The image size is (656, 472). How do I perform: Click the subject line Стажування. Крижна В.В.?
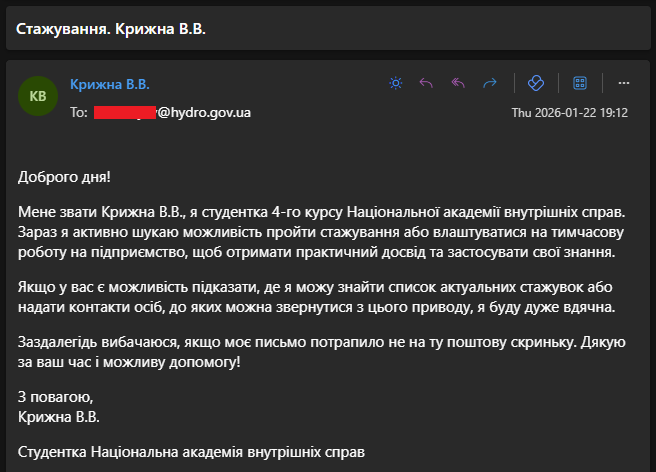coord(111,28)
